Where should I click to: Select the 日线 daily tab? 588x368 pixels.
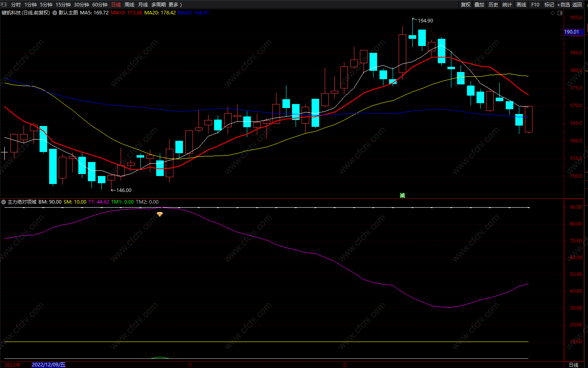coord(116,5)
